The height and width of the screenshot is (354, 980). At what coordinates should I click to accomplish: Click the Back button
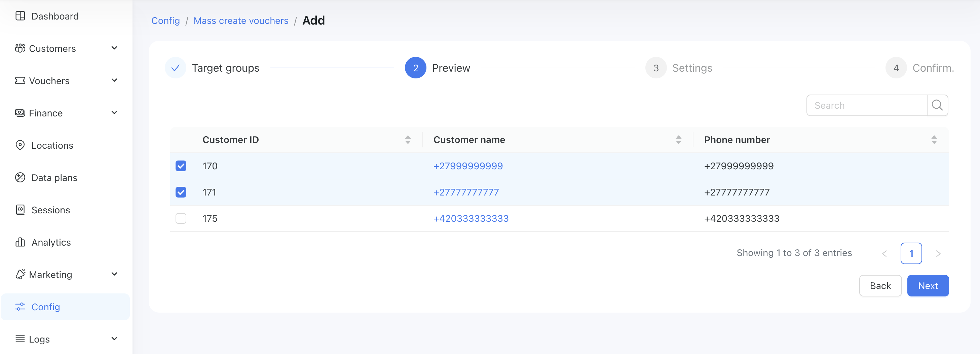(x=880, y=285)
